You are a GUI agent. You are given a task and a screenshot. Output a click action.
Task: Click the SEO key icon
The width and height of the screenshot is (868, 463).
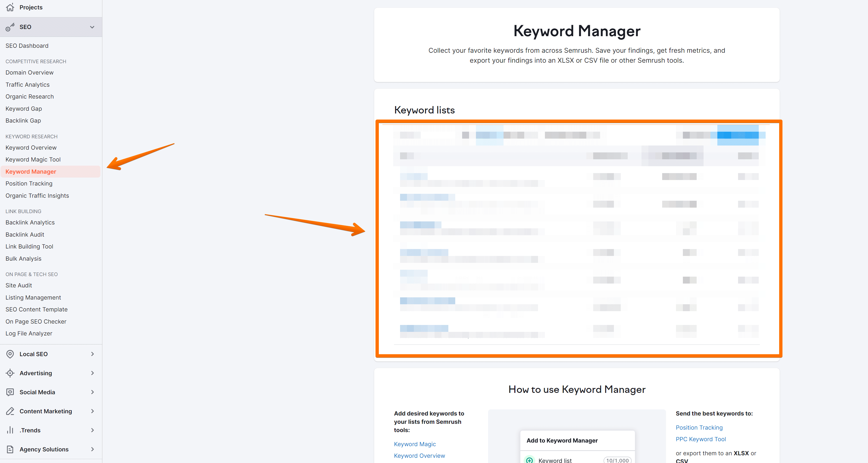click(x=10, y=27)
